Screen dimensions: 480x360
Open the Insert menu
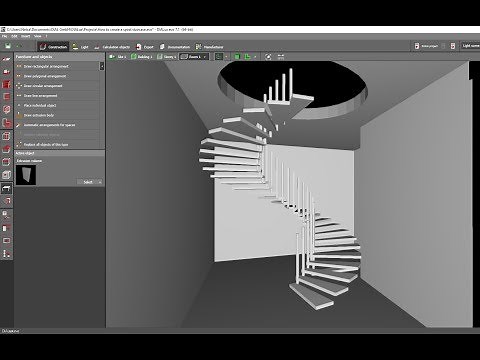click(26, 36)
